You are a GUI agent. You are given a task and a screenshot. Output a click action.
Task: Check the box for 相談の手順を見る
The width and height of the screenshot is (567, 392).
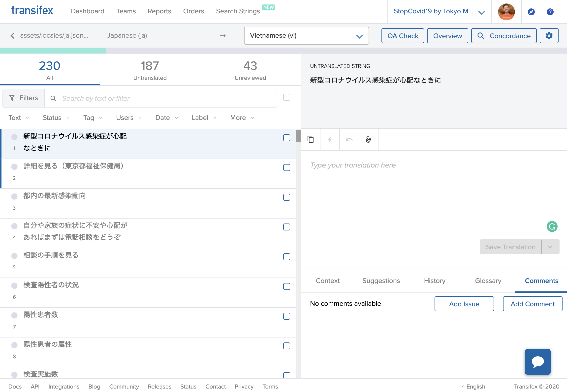[287, 257]
